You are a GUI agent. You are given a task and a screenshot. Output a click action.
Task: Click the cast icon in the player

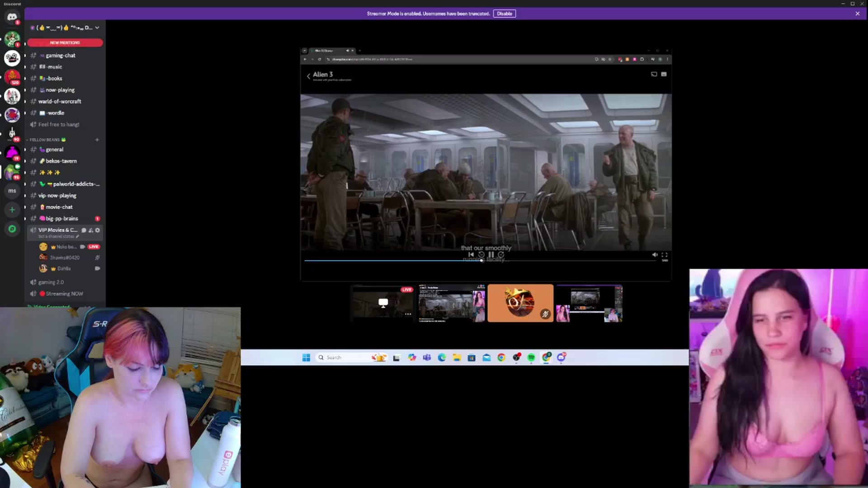[x=654, y=74]
